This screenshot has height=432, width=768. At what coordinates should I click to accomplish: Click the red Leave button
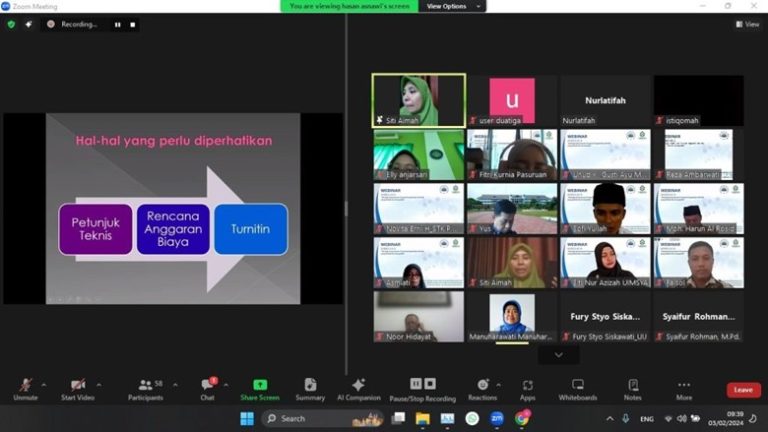pos(743,390)
